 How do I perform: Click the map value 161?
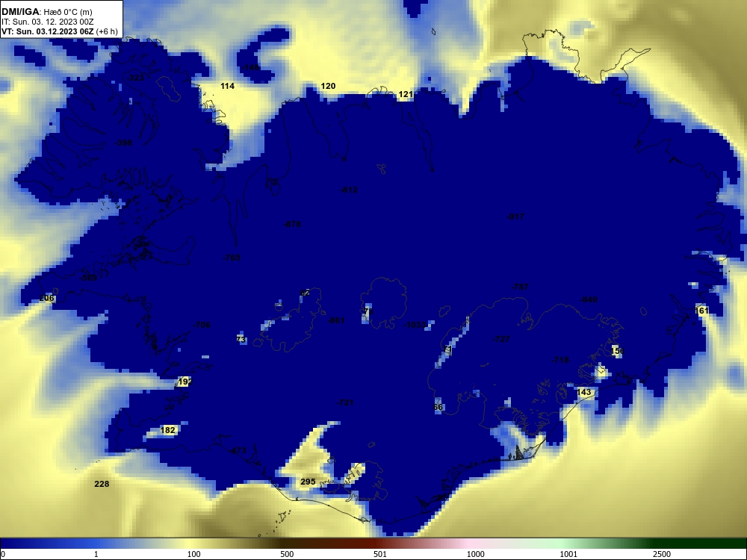[x=701, y=311]
